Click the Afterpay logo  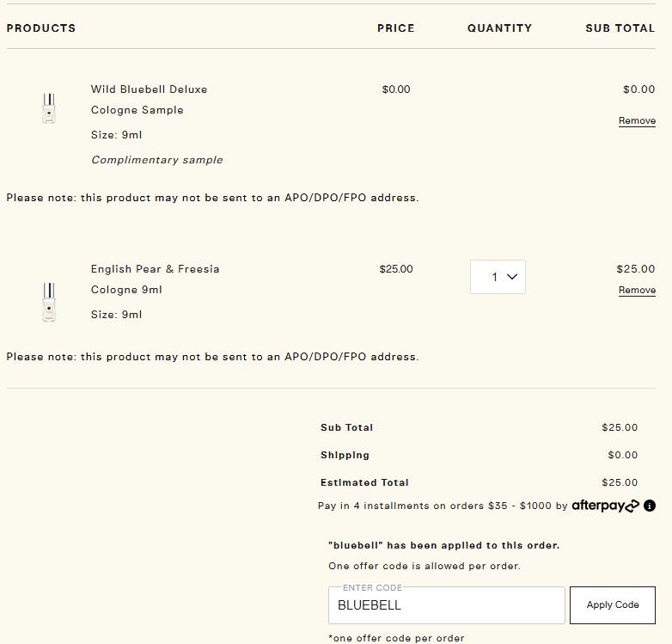606,506
